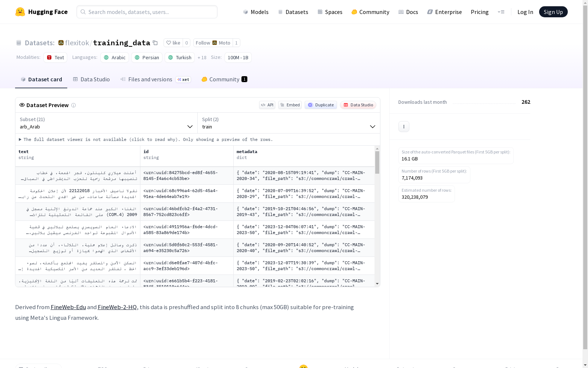Click the Hugging Face logo icon
This screenshot has height=368, width=588.
point(20,12)
